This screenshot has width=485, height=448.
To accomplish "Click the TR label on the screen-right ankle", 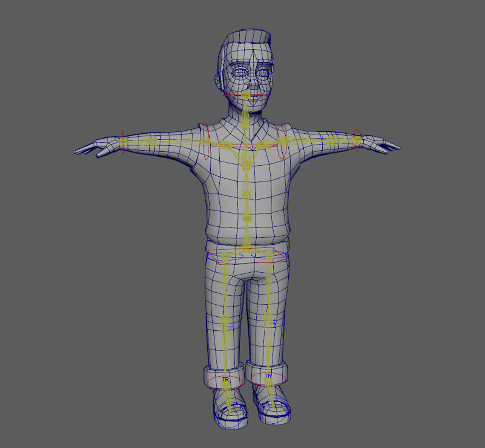I will tap(268, 376).
